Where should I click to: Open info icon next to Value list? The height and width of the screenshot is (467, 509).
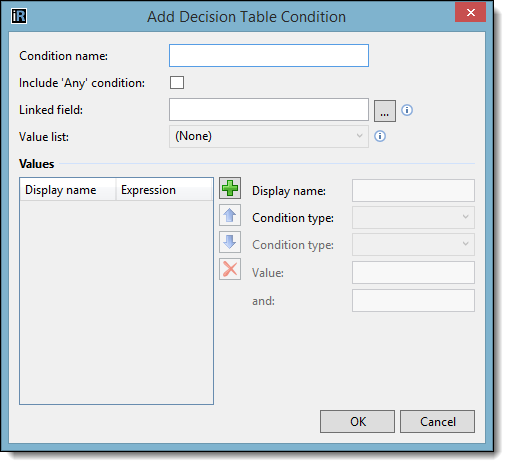coord(380,136)
